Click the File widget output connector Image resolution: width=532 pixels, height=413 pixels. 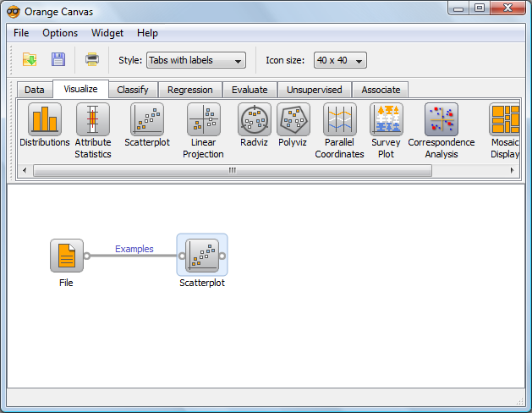pos(87,256)
